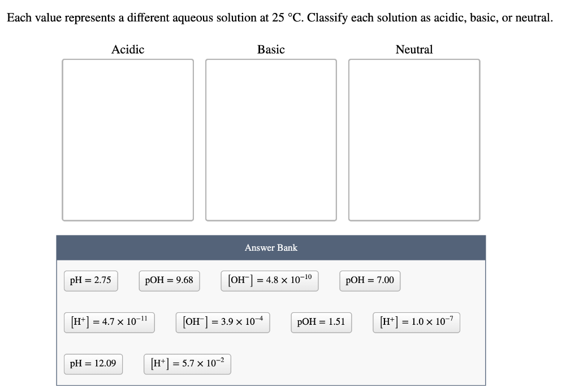Select the [OH−] = 3.9 × 10⁻⁴ tile
Image resolution: width=579 pixels, height=392 pixels.
[x=222, y=322]
